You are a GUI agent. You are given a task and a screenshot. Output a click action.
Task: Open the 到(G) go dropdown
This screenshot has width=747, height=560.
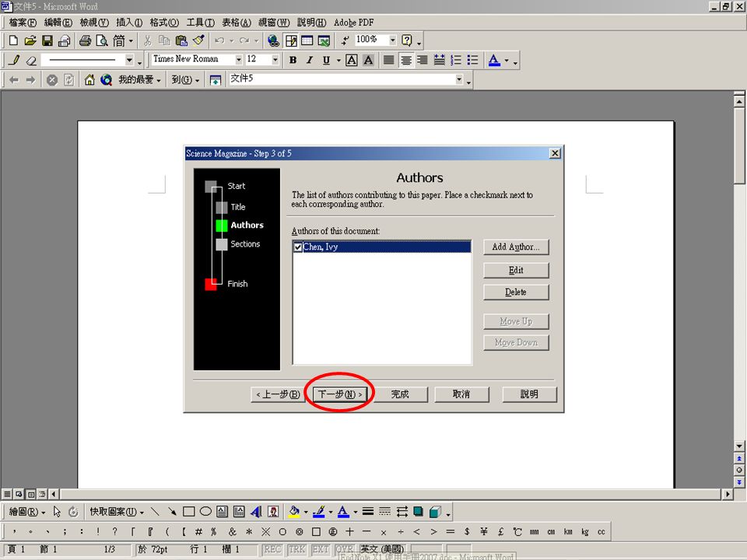click(x=185, y=80)
